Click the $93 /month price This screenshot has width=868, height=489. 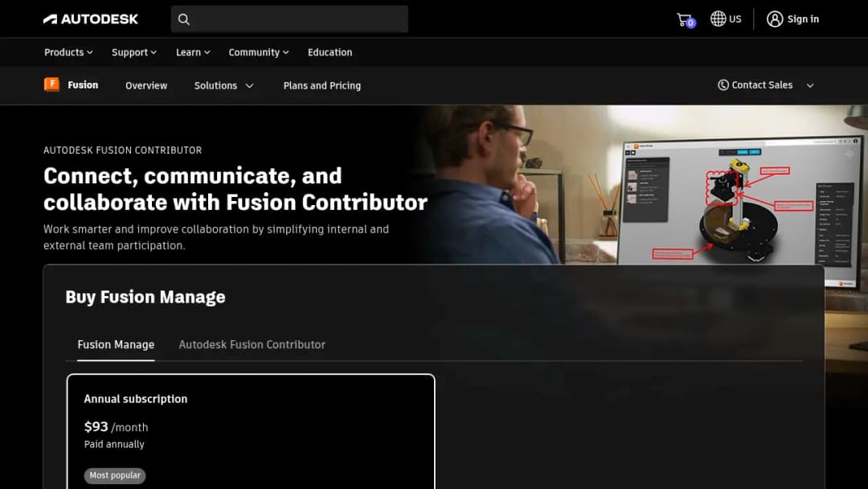tap(117, 427)
